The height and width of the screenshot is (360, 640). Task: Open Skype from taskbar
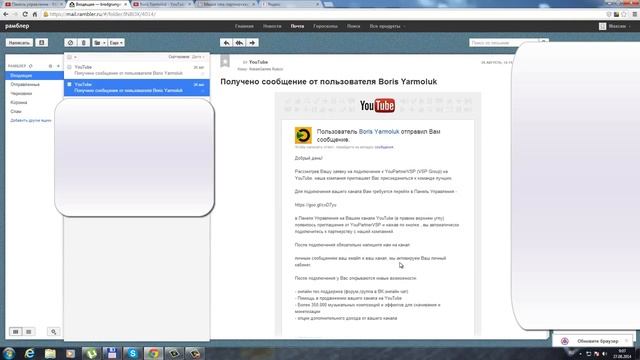(x=133, y=353)
